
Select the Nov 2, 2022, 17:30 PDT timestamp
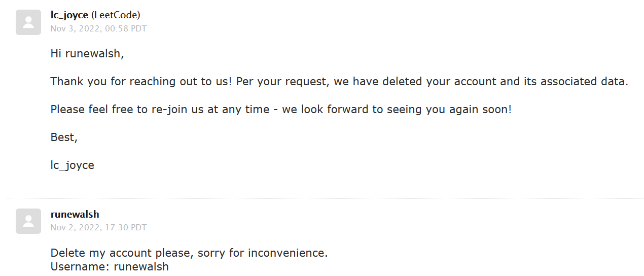pos(98,227)
